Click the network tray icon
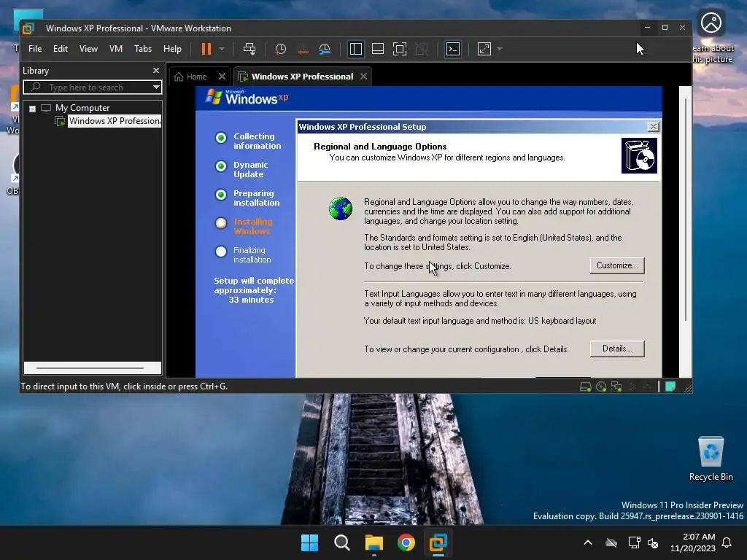 [634, 542]
